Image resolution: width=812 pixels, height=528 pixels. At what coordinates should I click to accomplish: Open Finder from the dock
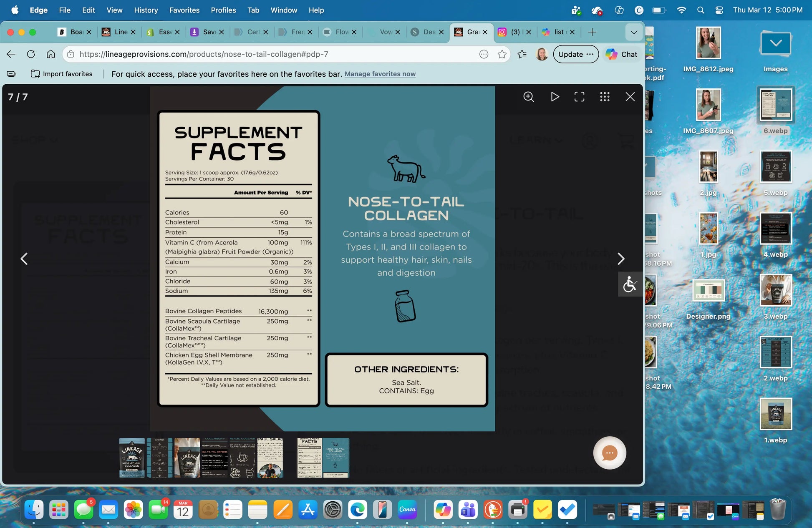pyautogui.click(x=34, y=510)
